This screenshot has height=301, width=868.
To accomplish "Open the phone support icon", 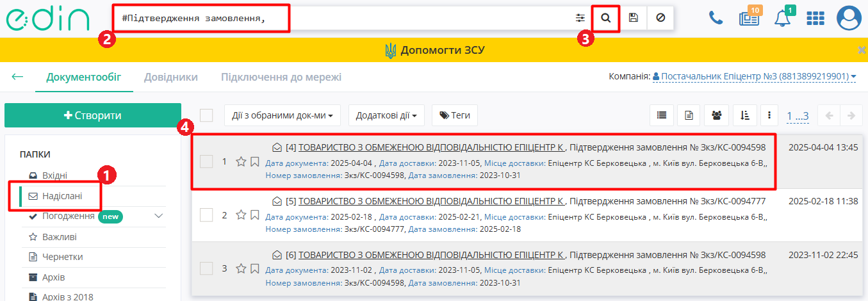I will 716,18.
